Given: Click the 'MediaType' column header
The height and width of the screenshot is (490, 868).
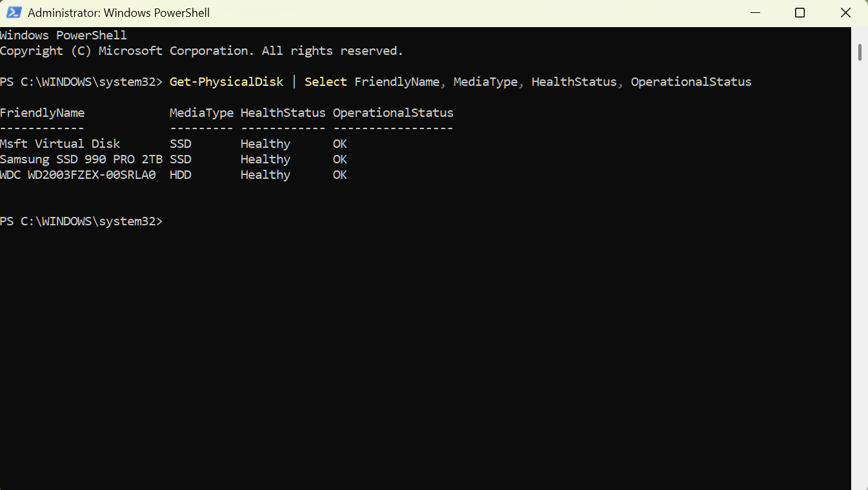Looking at the screenshot, I should click(201, 113).
